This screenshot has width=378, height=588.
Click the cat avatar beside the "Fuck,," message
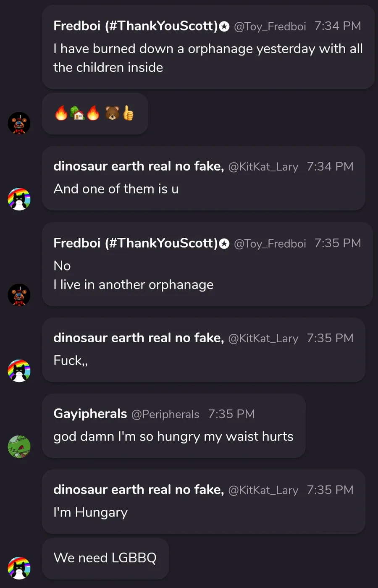coord(19,371)
